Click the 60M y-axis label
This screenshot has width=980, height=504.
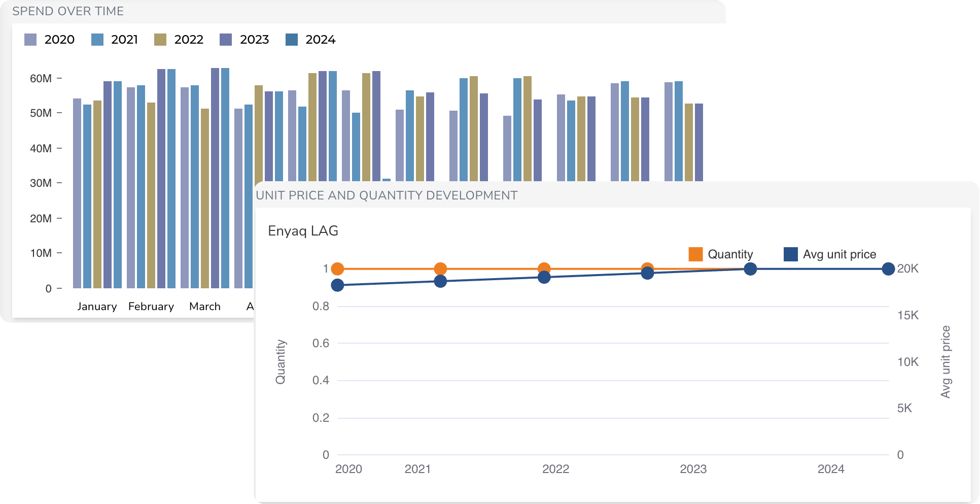pos(41,78)
